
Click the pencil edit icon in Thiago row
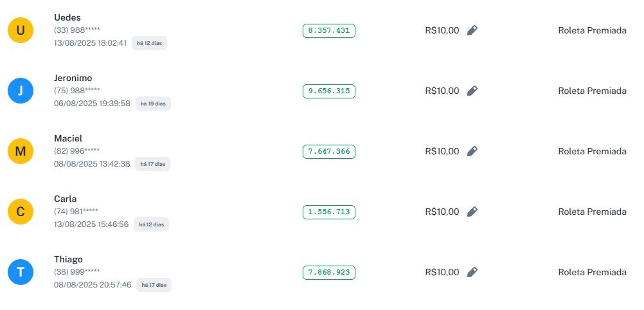click(x=472, y=272)
